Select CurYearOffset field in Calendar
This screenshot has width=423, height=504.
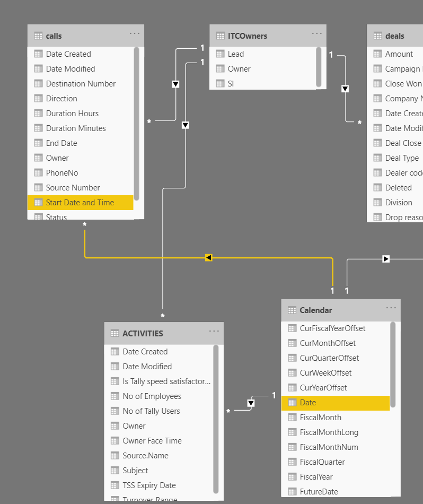pos(336,388)
